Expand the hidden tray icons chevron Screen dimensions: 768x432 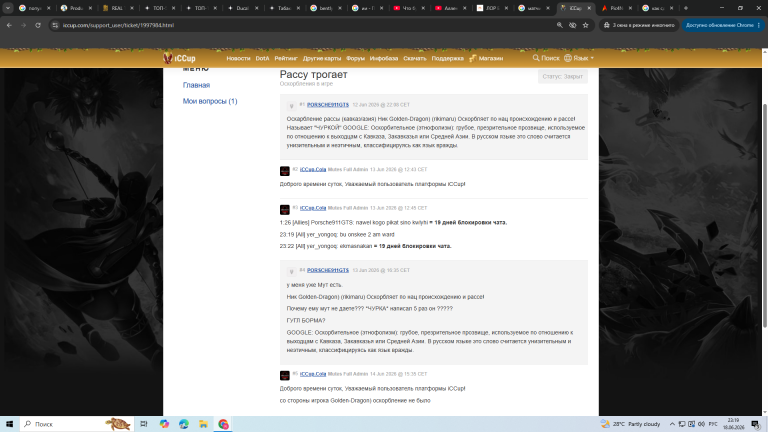coord(672,424)
